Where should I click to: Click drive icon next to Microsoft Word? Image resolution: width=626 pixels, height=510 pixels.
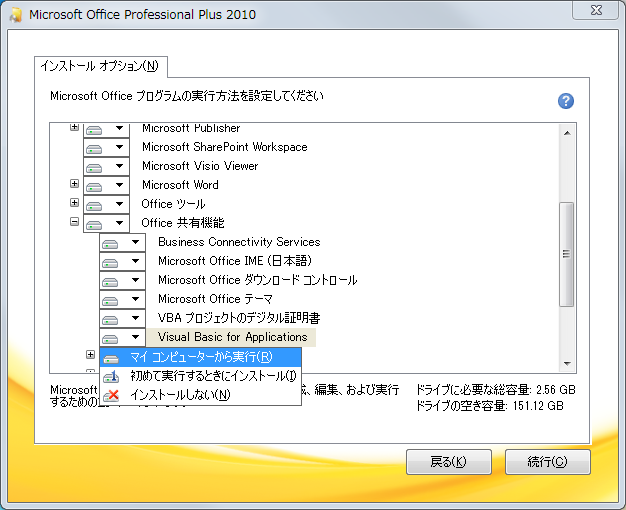click(94, 187)
